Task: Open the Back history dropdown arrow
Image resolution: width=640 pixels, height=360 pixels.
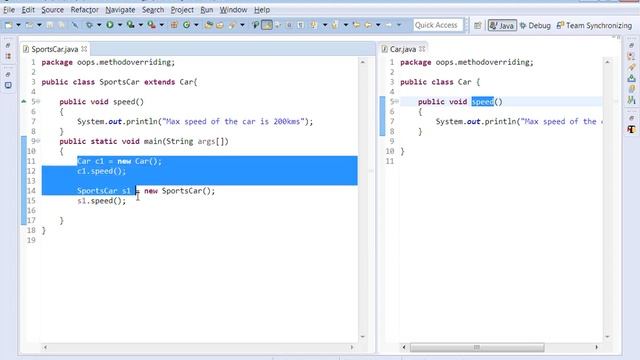Action: 378,25
